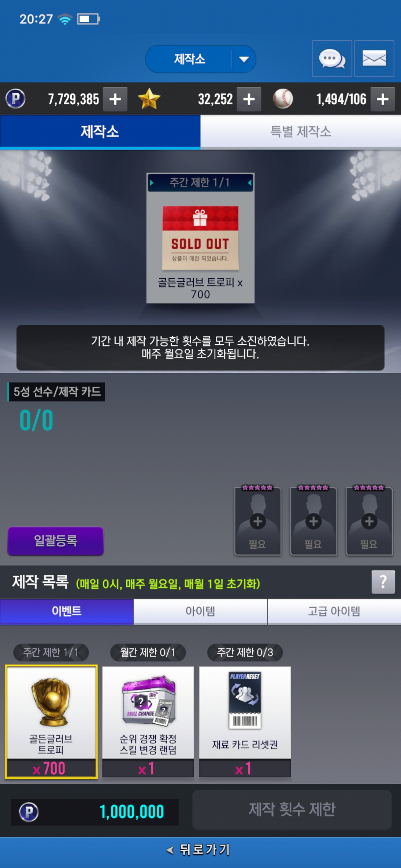Open the chat speech bubble icon

click(332, 59)
